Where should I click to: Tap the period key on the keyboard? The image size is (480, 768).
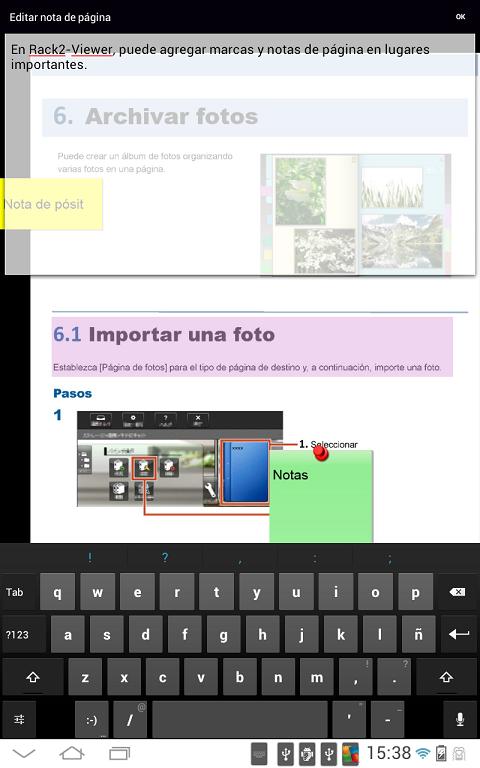[x=394, y=677]
